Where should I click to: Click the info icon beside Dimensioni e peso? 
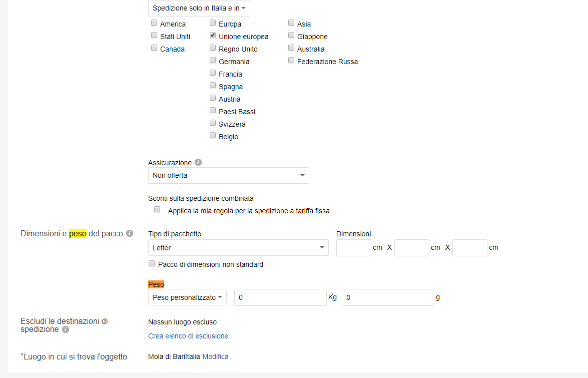(130, 233)
